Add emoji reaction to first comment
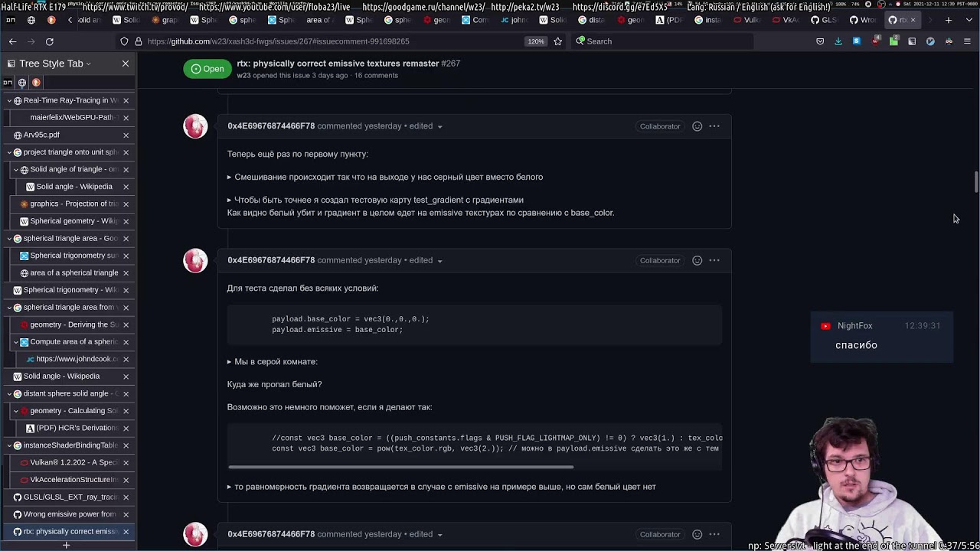The width and height of the screenshot is (980, 551). (x=697, y=126)
